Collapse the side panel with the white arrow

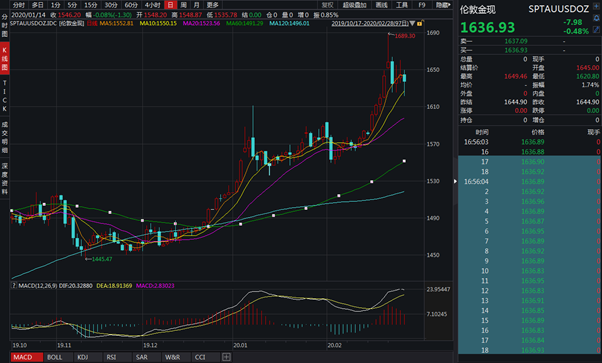455,181
